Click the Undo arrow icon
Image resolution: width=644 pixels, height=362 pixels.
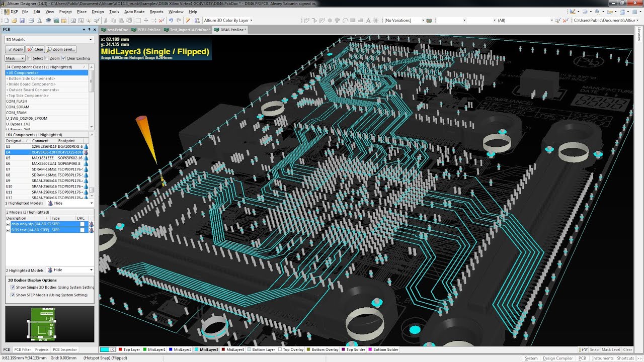pyautogui.click(x=171, y=20)
